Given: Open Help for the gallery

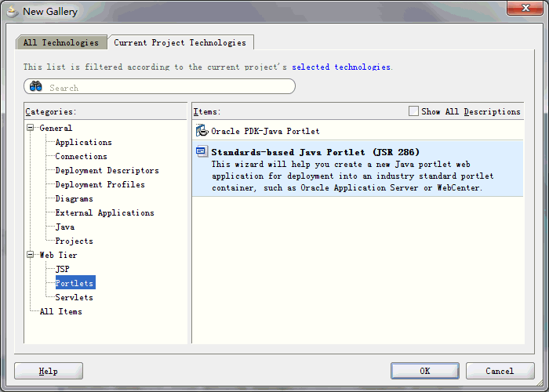Looking at the screenshot, I should (x=49, y=371).
